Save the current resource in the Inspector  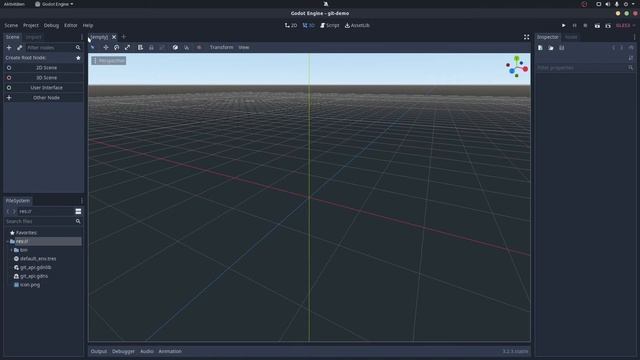pyautogui.click(x=562, y=48)
